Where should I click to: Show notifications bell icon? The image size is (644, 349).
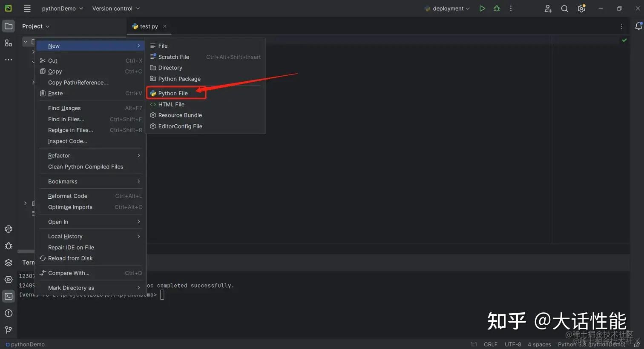coord(638,26)
